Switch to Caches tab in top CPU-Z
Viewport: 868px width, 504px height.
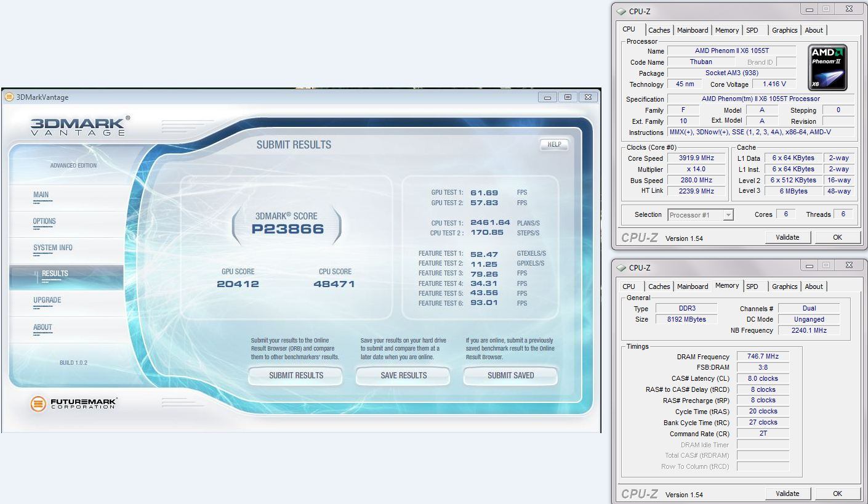pos(659,30)
